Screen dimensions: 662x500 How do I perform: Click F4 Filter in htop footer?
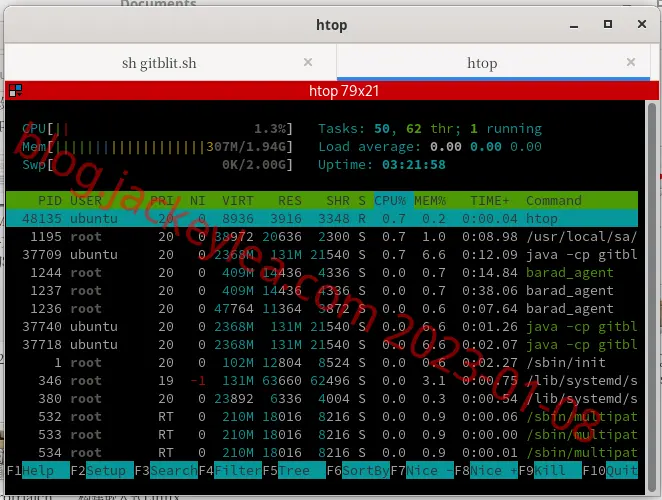(x=230, y=470)
